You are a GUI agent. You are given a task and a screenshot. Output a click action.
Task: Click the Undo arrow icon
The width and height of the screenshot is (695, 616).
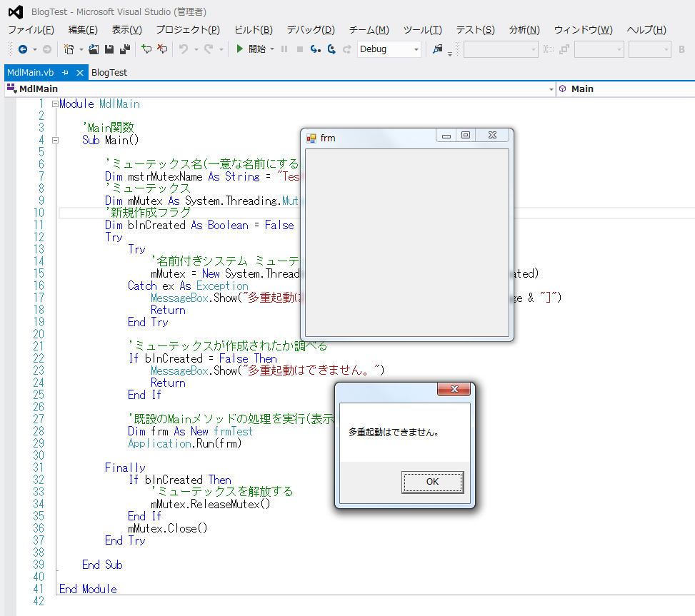tap(184, 49)
